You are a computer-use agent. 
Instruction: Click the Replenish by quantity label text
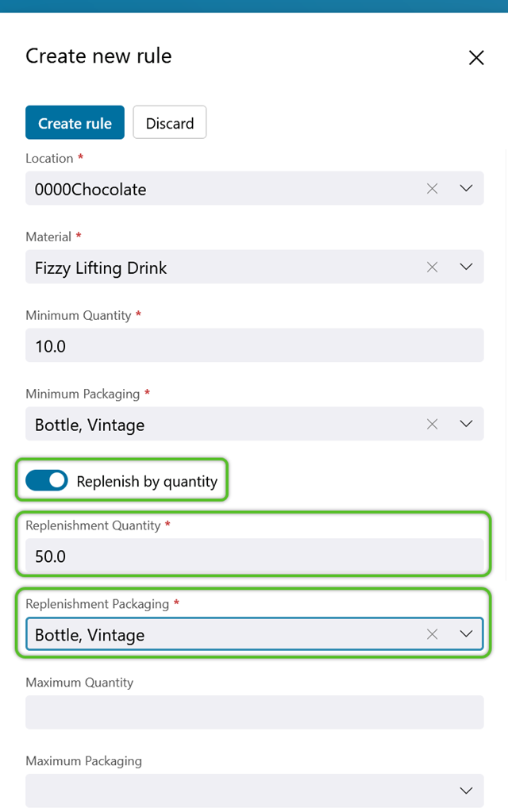point(147,482)
